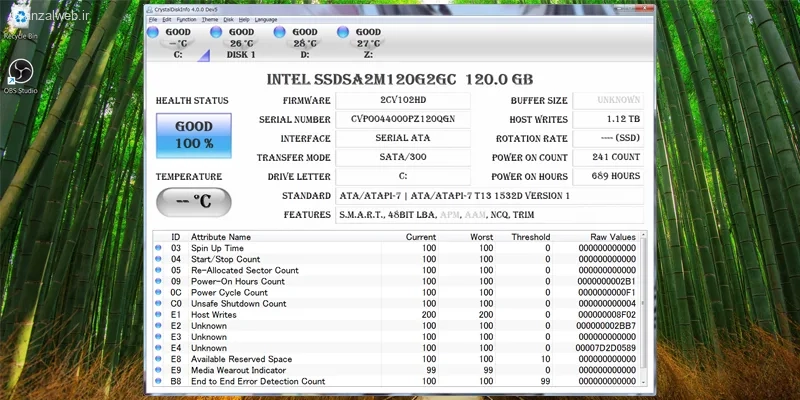Click the attribute list scrollbar down arrow
Image resolution: width=800 pixels, height=400 pixels.
643,382
